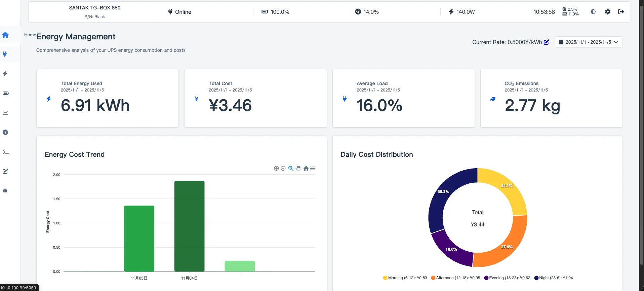Screen dimensions: 644x291
Task: Open the bell notifications sidebar icon
Action: coord(5,191)
